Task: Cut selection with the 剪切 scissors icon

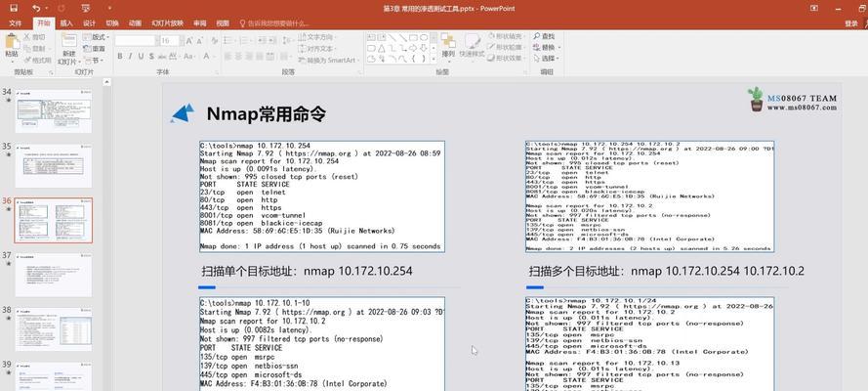Action: click(35, 37)
